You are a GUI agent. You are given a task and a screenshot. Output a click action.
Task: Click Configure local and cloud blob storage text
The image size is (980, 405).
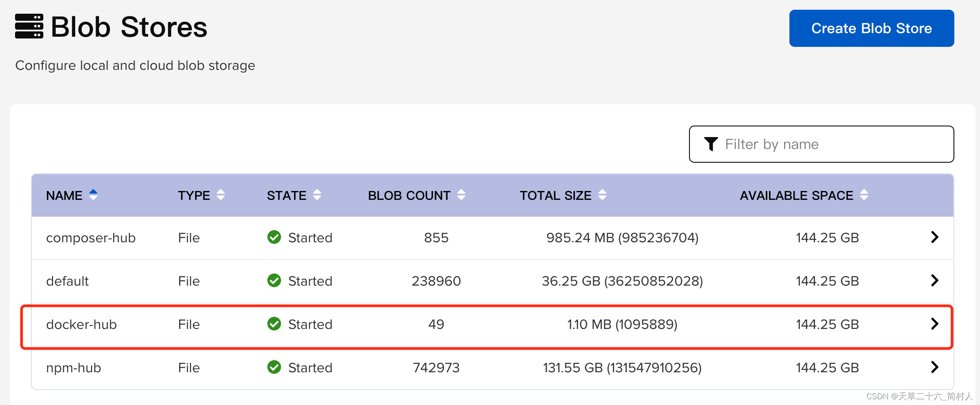(x=135, y=65)
